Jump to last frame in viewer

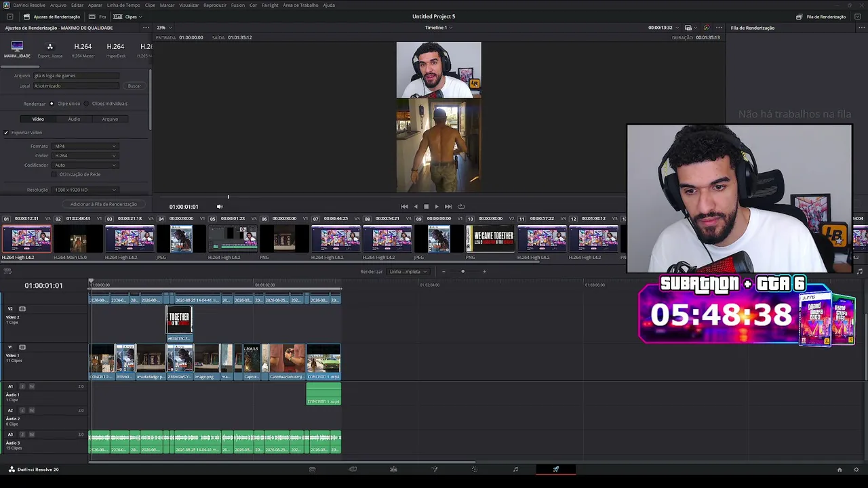448,207
